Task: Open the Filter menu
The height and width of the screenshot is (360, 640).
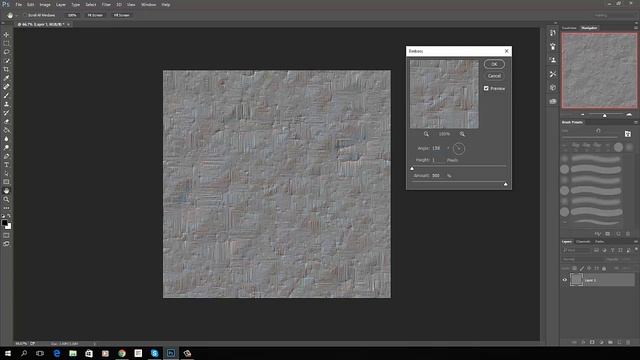Action: point(106,4)
